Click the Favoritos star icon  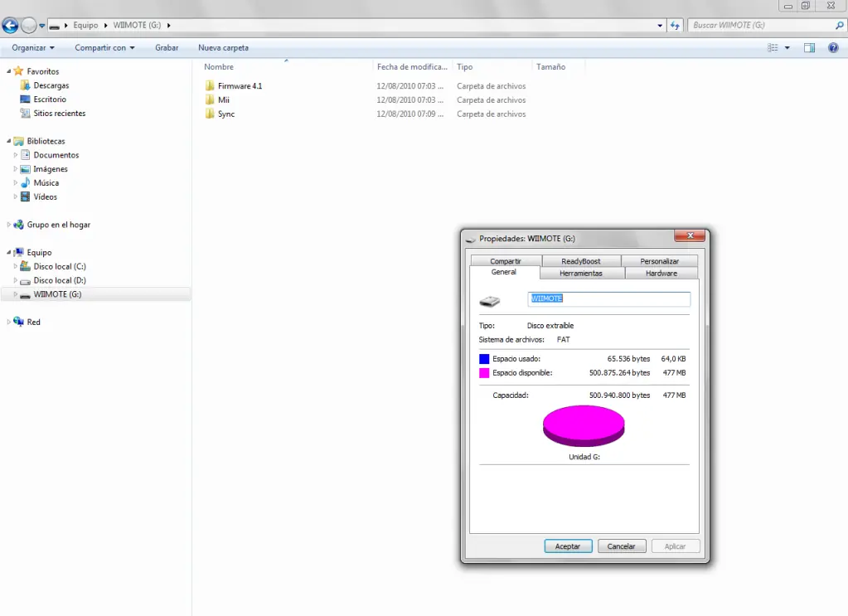pos(19,70)
